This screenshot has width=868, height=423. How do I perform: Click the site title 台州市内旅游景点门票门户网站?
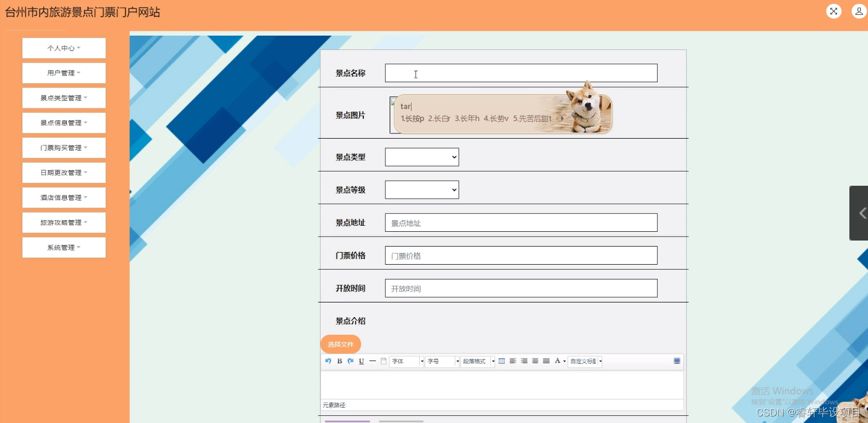pos(83,12)
